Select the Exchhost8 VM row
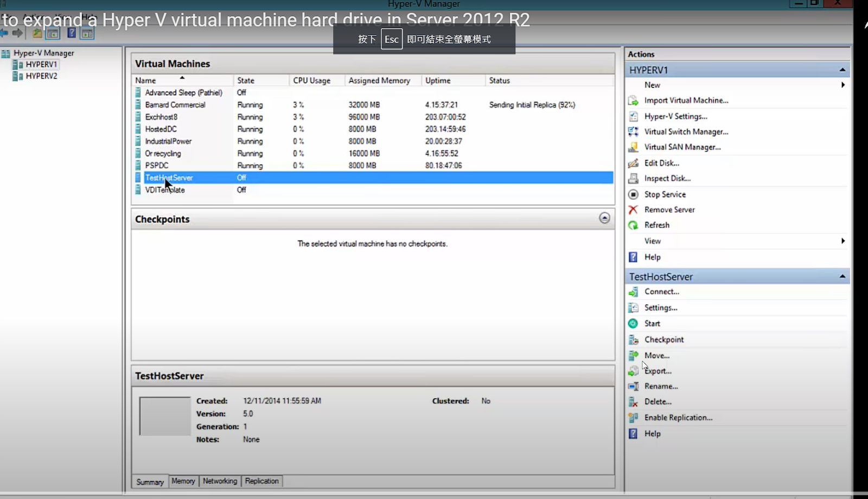The width and height of the screenshot is (868, 499). click(x=374, y=117)
